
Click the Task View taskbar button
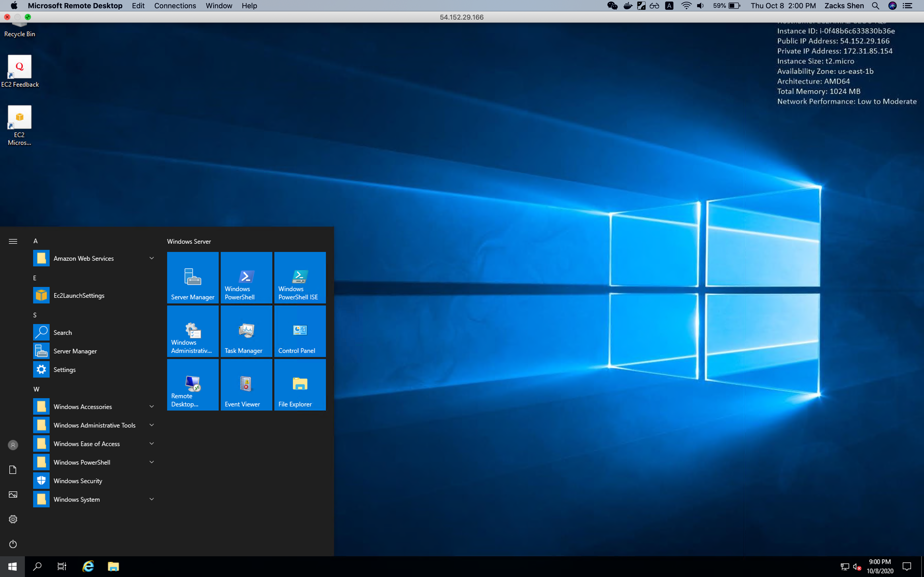point(62,566)
